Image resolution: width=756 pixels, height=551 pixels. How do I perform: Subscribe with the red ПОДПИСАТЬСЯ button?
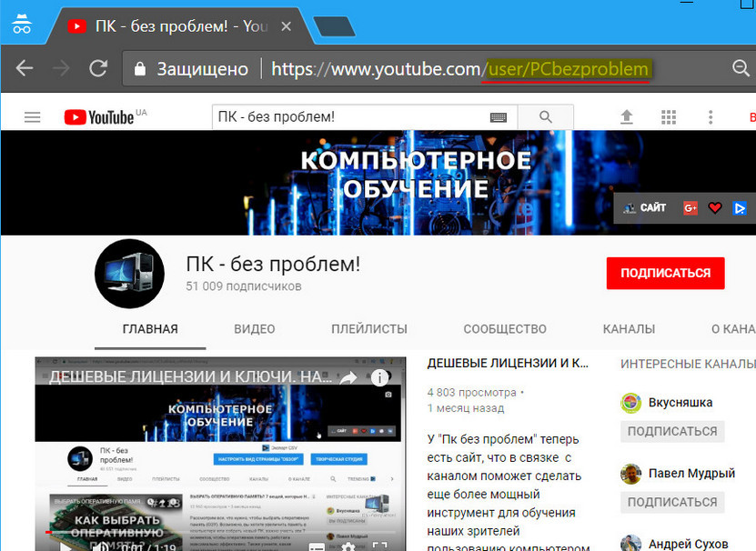(665, 273)
